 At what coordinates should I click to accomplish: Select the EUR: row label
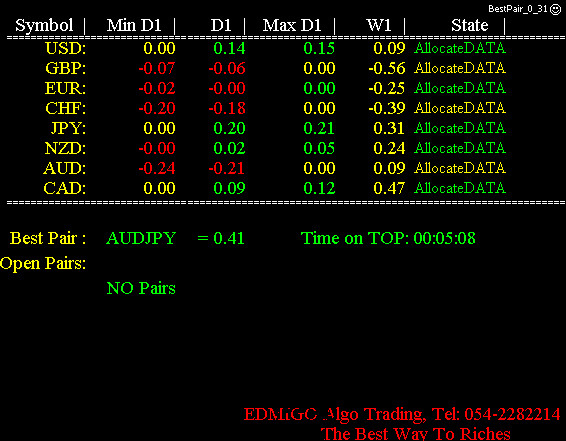[65, 88]
